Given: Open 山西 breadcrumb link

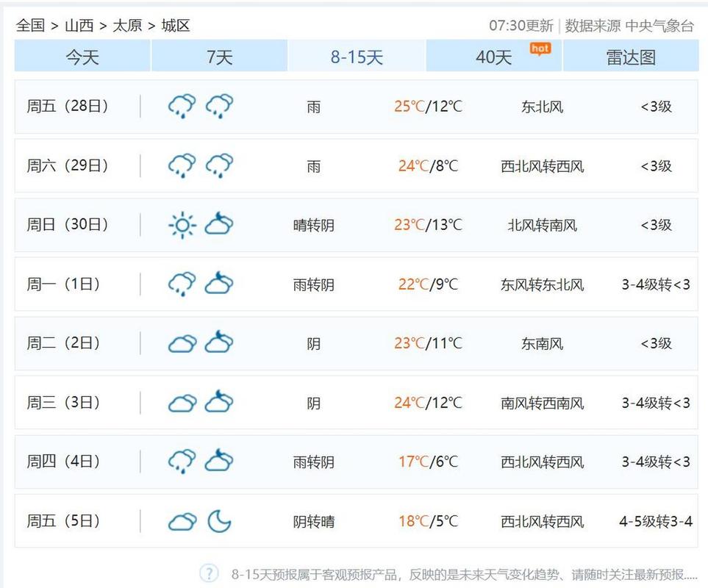Looking at the screenshot, I should coord(79,25).
